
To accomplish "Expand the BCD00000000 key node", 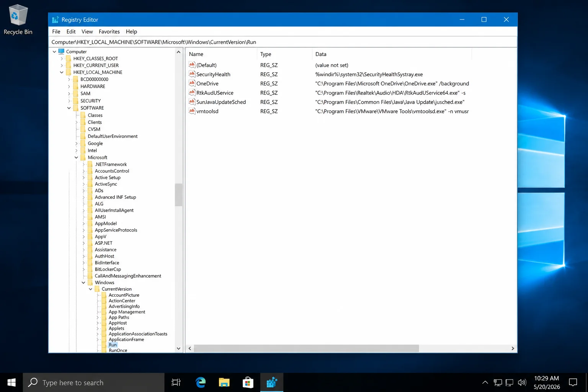I will [69, 80].
